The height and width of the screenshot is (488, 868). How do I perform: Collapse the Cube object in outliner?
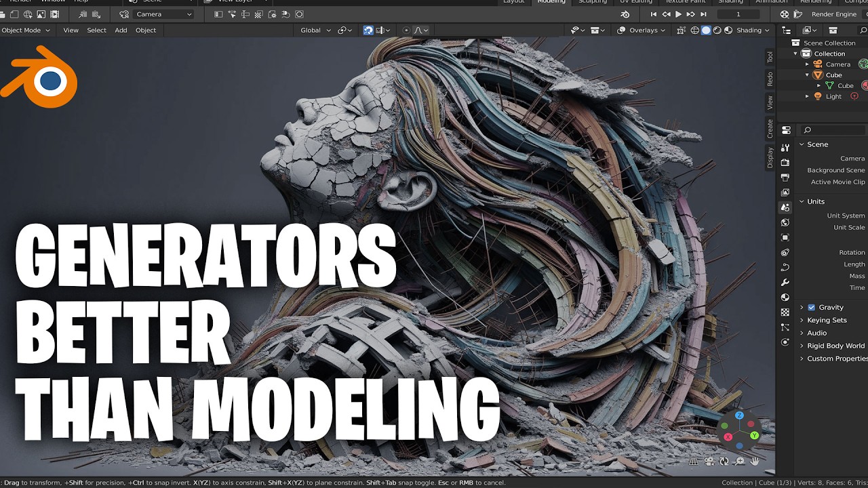click(x=808, y=75)
